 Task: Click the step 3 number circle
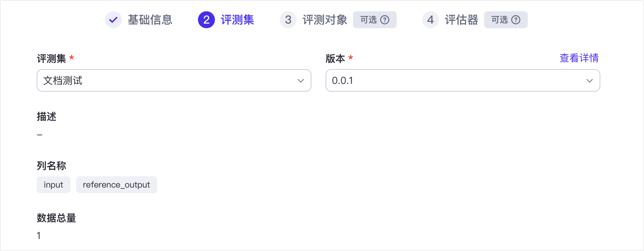pyautogui.click(x=288, y=20)
